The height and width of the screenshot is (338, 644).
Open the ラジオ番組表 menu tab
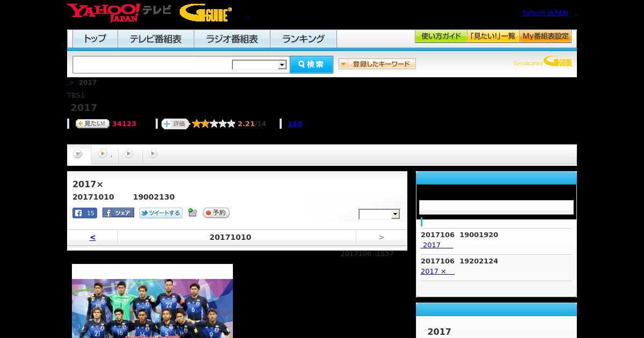point(232,39)
